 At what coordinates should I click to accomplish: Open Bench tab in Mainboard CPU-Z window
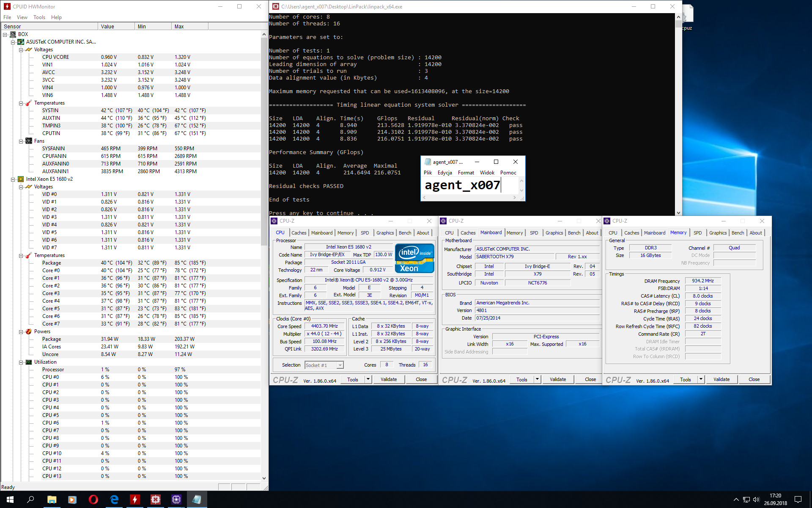(x=574, y=233)
